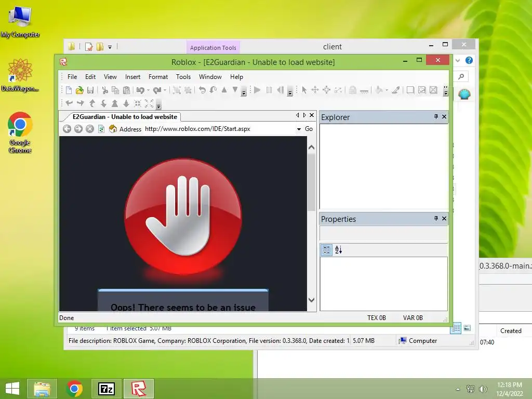Click the browser pane scroll down arrow

coord(311,300)
